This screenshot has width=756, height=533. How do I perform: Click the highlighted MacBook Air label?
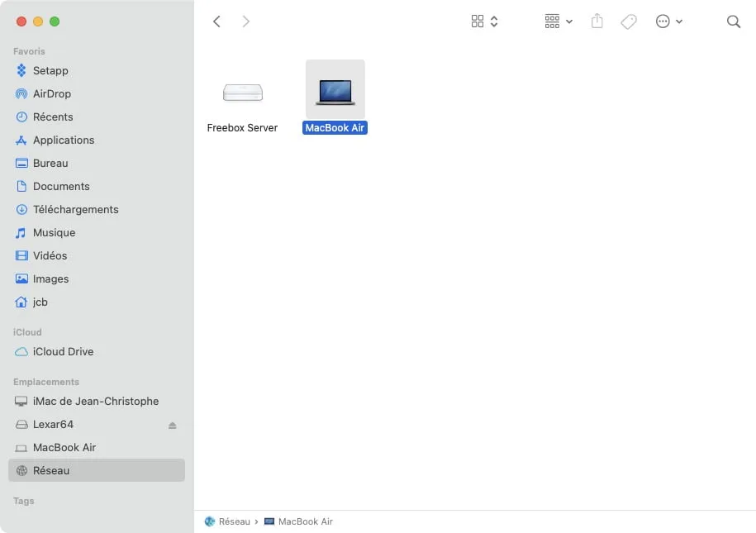click(335, 128)
